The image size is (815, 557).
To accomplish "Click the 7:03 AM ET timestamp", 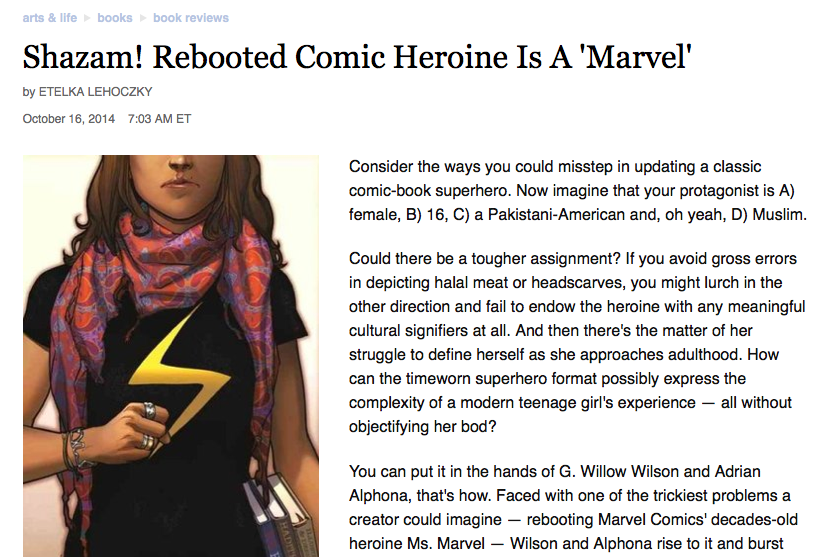I will pyautogui.click(x=160, y=119).
